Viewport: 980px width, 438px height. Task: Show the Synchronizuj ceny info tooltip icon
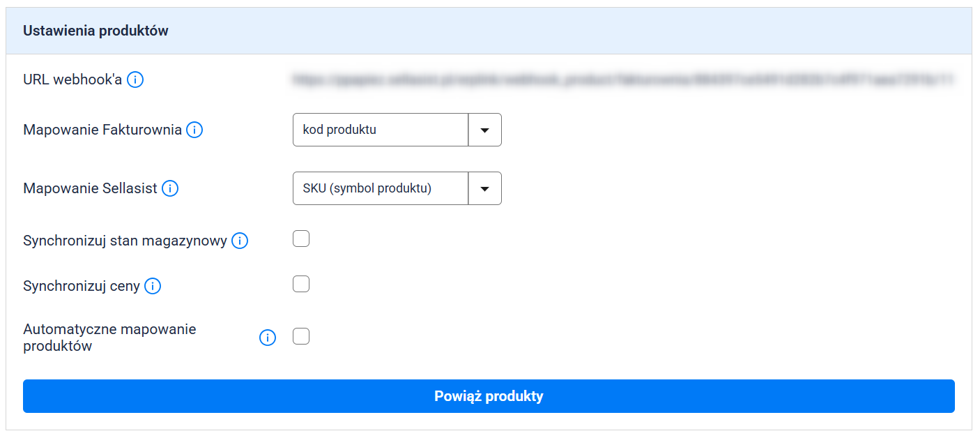[153, 286]
